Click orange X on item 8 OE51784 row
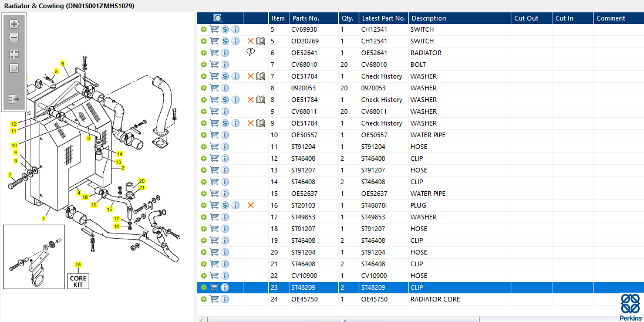 point(251,100)
